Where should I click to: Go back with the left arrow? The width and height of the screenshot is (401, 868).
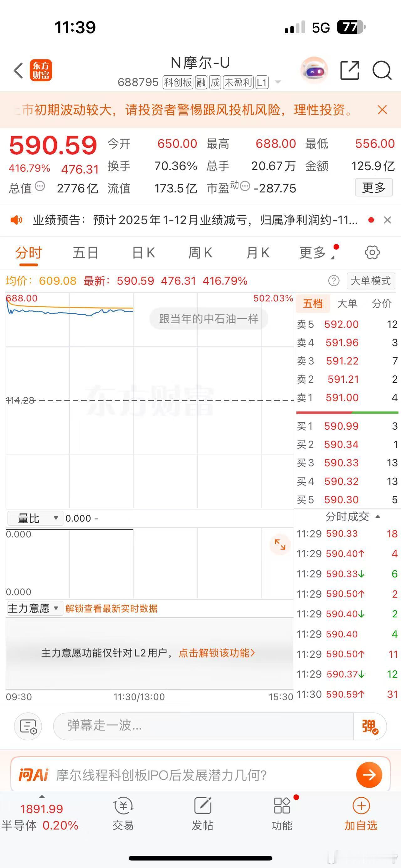point(18,71)
